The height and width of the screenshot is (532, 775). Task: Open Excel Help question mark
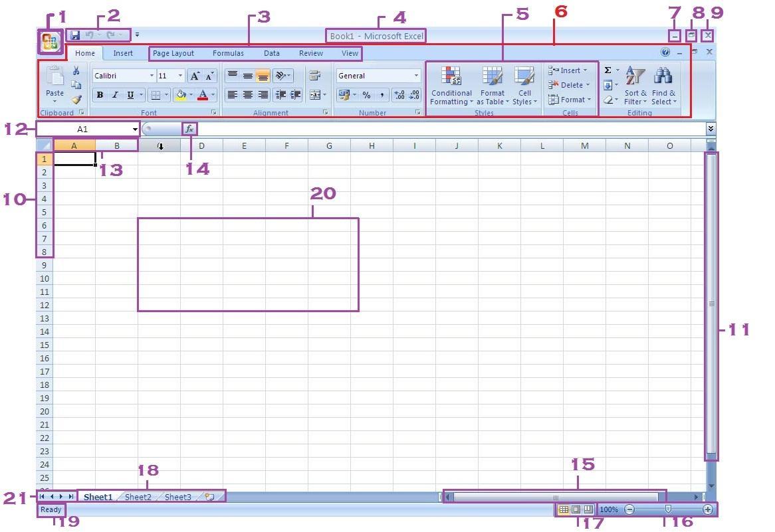click(665, 52)
